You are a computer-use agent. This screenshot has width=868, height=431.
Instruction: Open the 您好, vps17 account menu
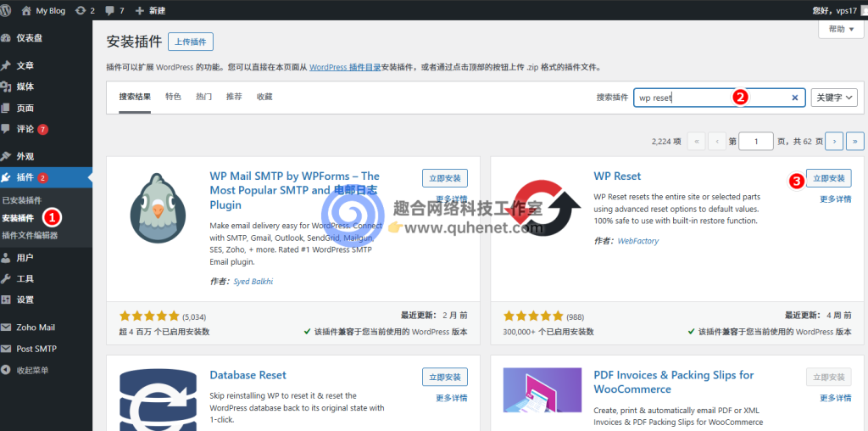tap(839, 10)
